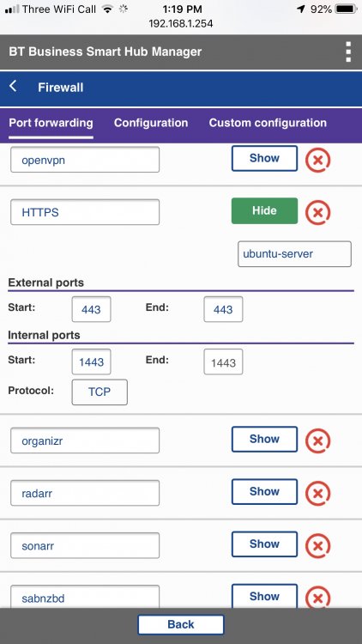Delete the sonarr rule with red X
This screenshot has width=362, height=644.
(x=318, y=546)
